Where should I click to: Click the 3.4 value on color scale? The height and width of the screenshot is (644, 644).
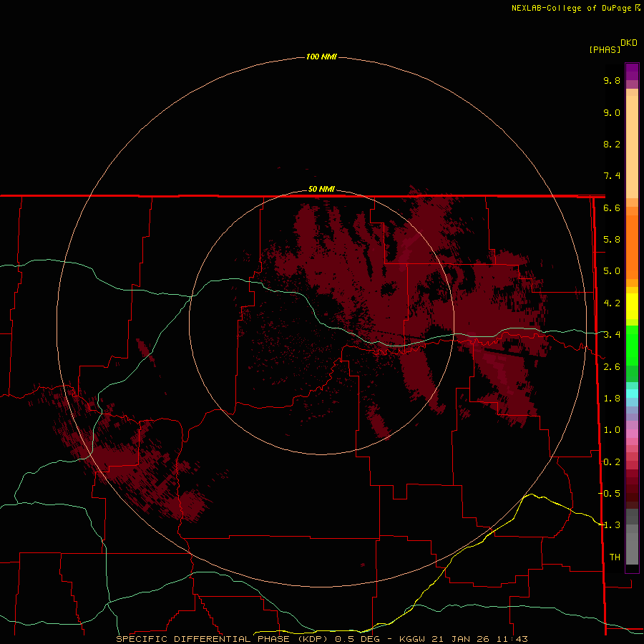612,335
